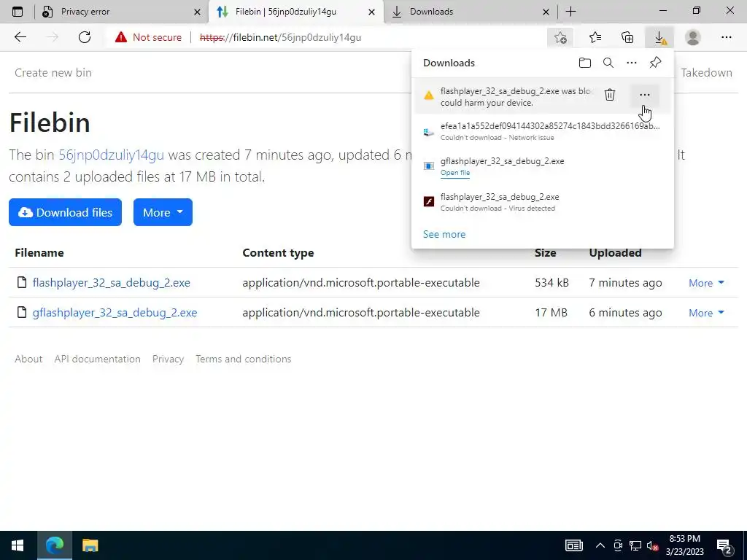Screen dimensions: 747x560
Task: Click file icon beside gflashplayer_32_sa_debug_2.exe
Action: (x=21, y=312)
